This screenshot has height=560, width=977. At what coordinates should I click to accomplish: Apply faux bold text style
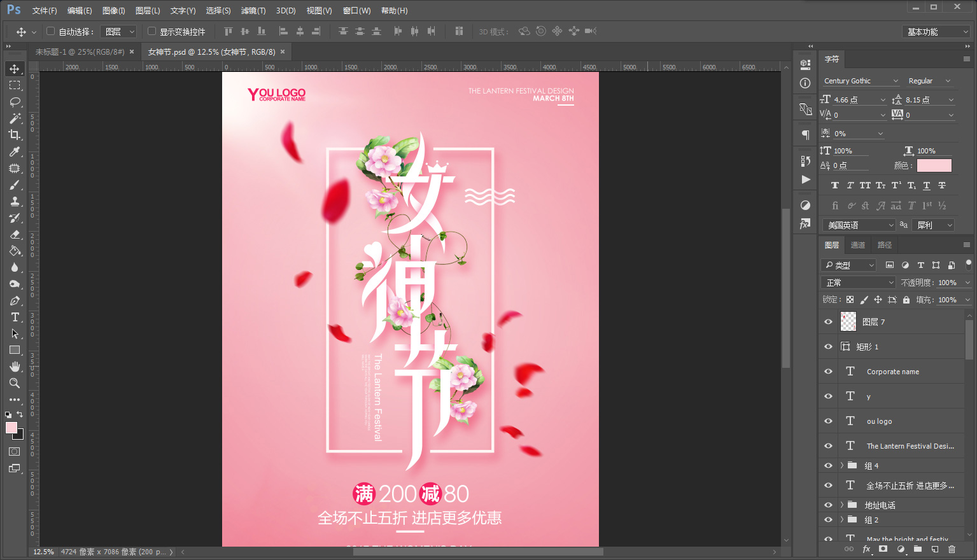835,185
